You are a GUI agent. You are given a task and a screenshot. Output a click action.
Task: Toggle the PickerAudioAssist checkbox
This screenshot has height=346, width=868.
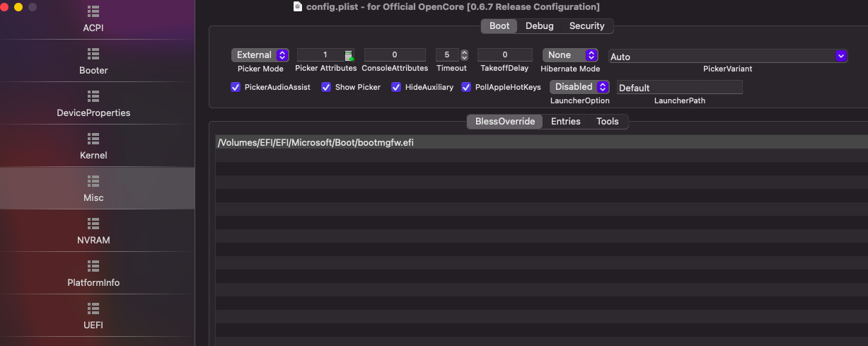(x=236, y=87)
